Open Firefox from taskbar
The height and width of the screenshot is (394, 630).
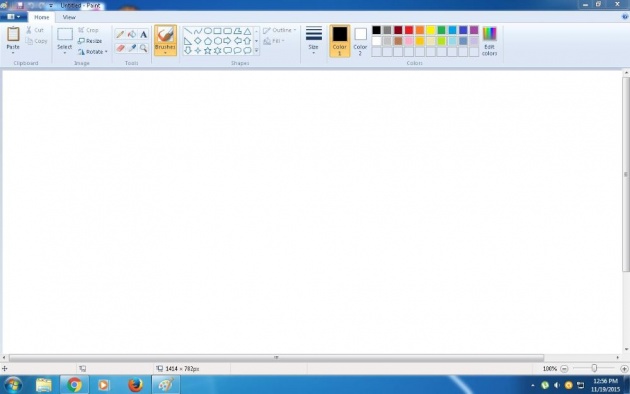pos(135,385)
